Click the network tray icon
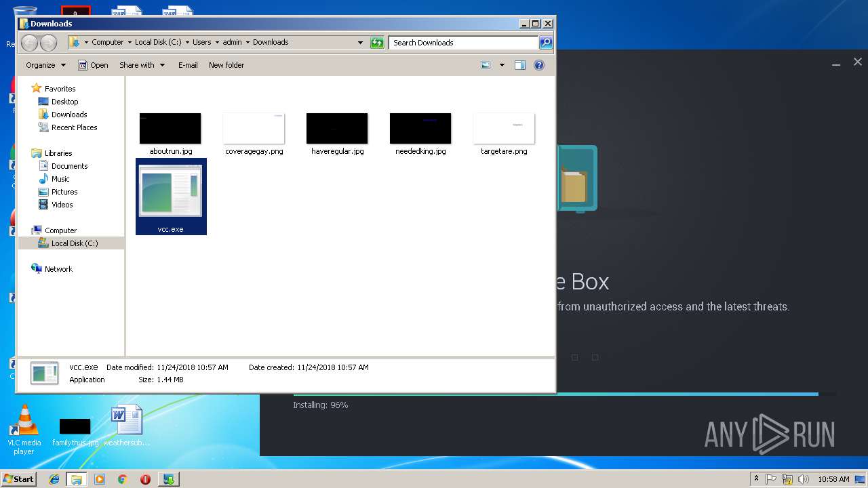Screen dimensions: 868x488 coord(787,479)
